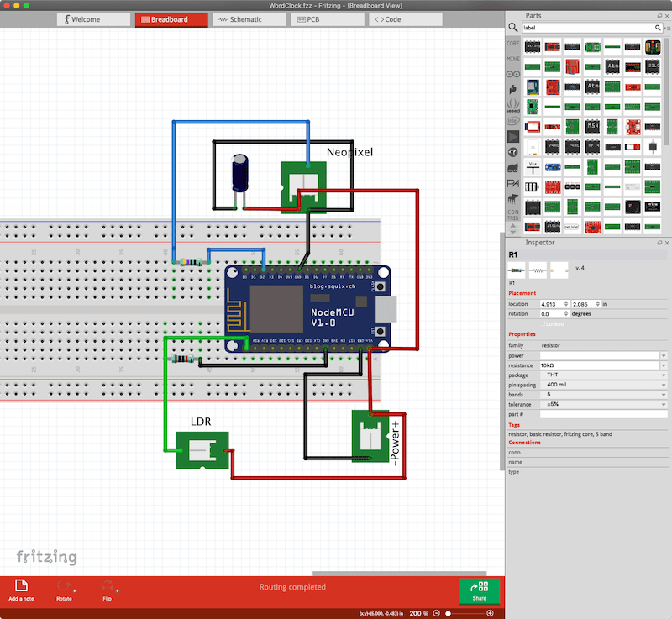Image resolution: width=672 pixels, height=619 pixels.
Task: Click the zoom out minus icon
Action: 437,613
